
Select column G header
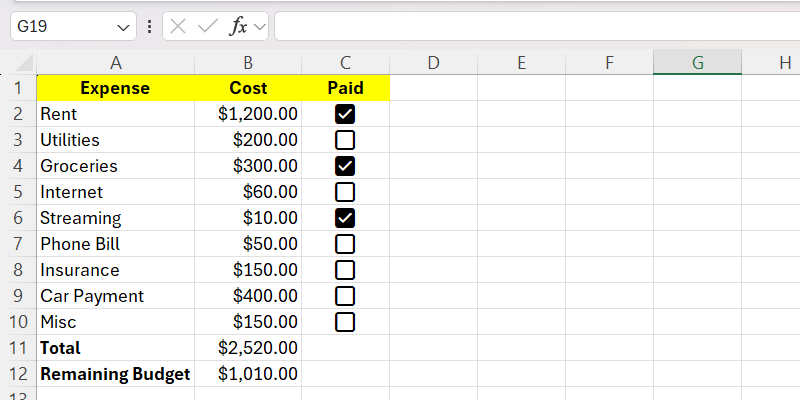[697, 62]
